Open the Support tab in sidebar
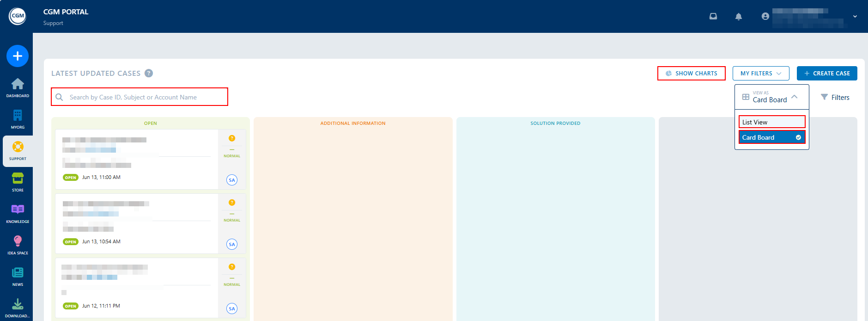Viewport: 868px width, 321px height. coord(18,151)
